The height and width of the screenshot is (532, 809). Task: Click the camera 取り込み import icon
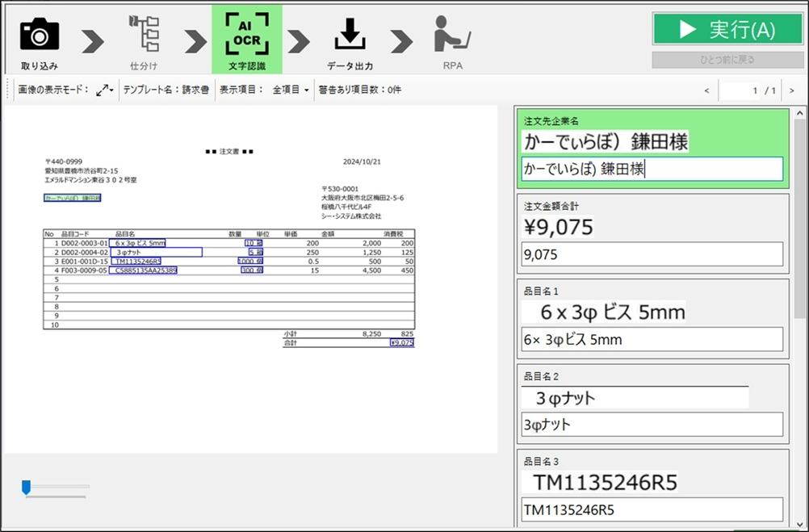(39, 35)
